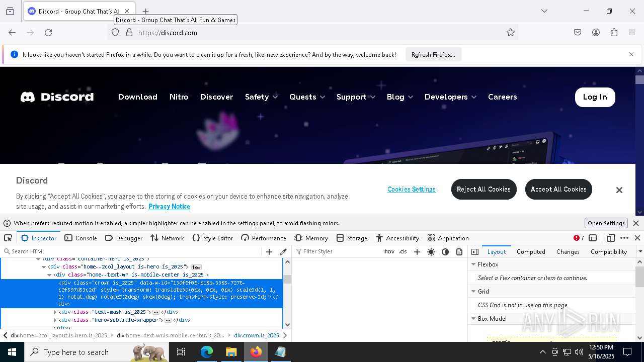Reload the page
This screenshot has height=362, width=644.
[x=48, y=33]
